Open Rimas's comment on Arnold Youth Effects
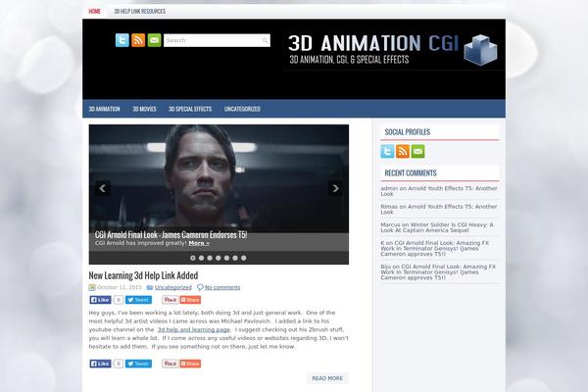The image size is (588, 392). (439, 210)
